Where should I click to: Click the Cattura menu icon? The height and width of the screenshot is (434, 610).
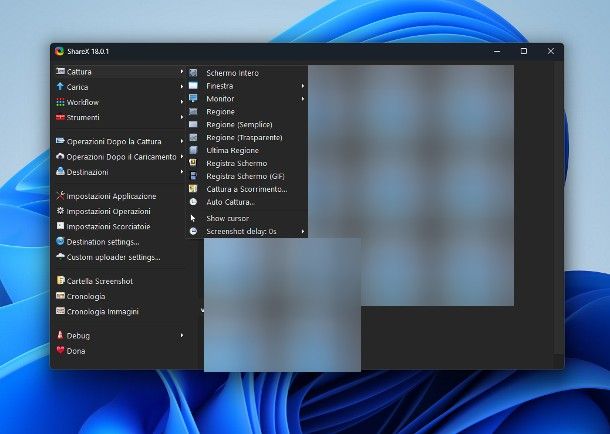(60, 71)
